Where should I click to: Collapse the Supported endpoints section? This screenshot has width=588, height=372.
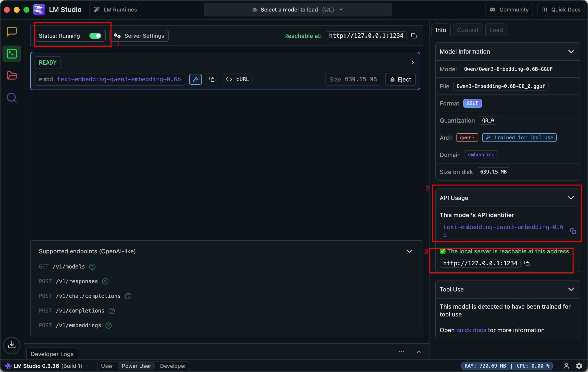coord(409,251)
